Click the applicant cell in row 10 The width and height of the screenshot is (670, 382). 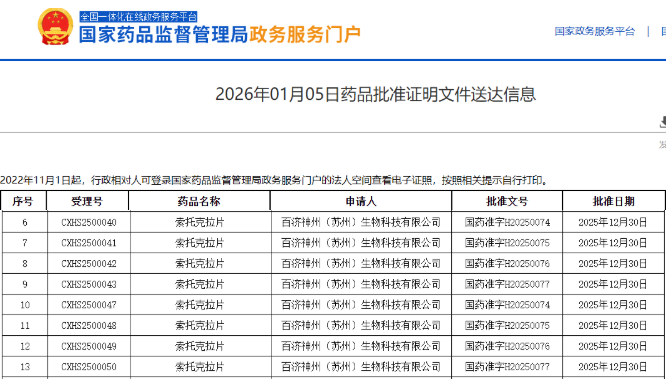(361, 305)
